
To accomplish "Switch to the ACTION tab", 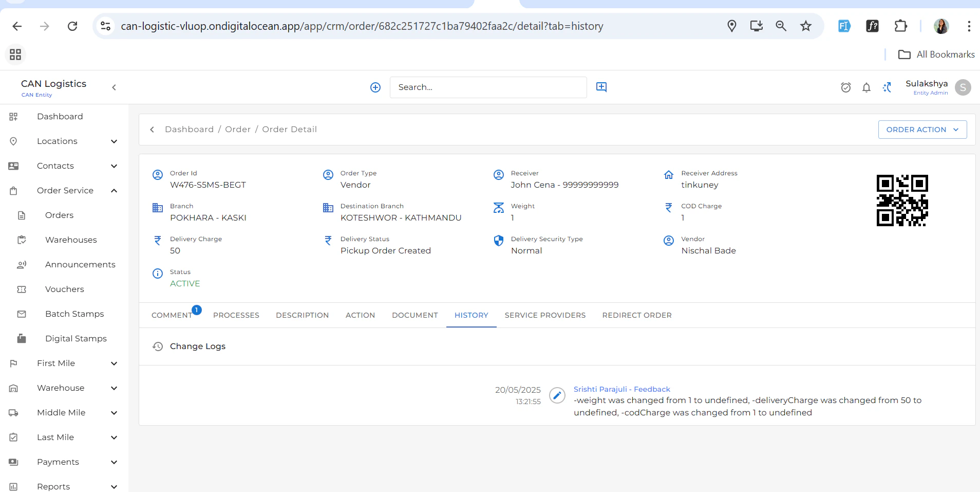I will [x=360, y=315].
